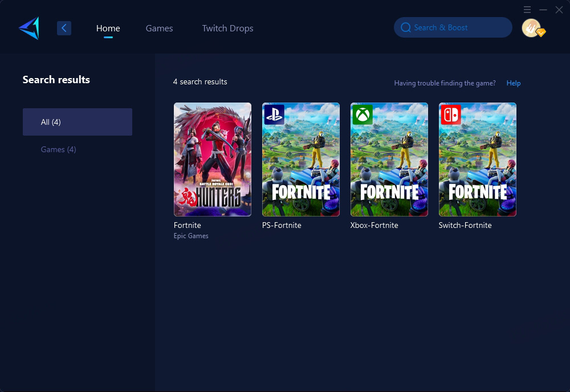Select the All (4) filter
The image size is (570, 392).
[78, 122]
